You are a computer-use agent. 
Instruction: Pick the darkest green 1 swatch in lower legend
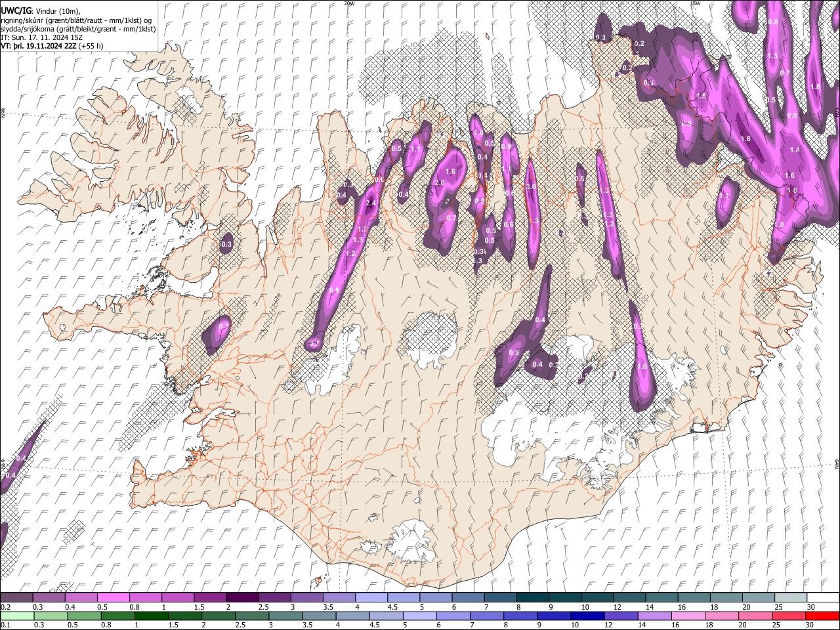(151, 616)
